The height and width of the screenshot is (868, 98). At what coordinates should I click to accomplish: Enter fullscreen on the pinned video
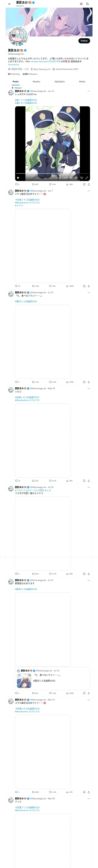click(87, 178)
